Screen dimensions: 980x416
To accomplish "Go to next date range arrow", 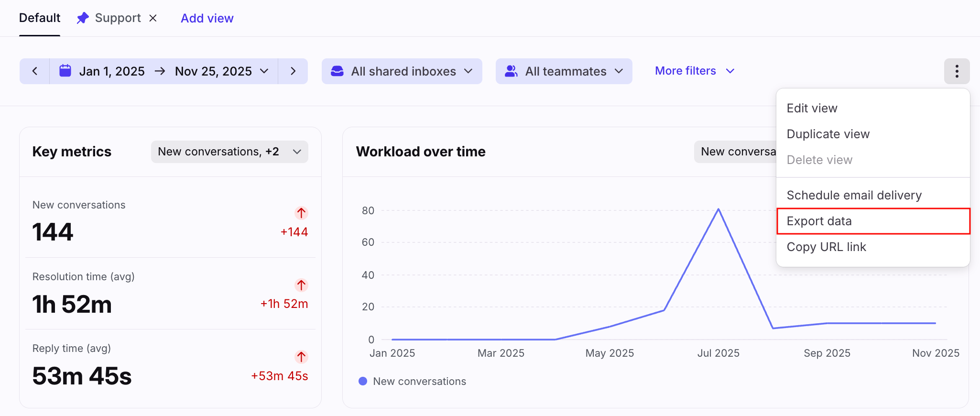I will point(293,71).
